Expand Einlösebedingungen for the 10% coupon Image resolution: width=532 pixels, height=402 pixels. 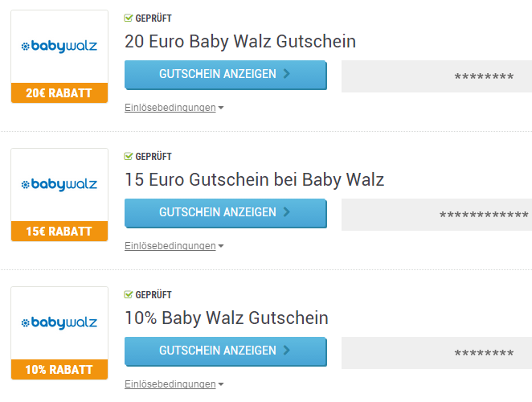tap(174, 384)
